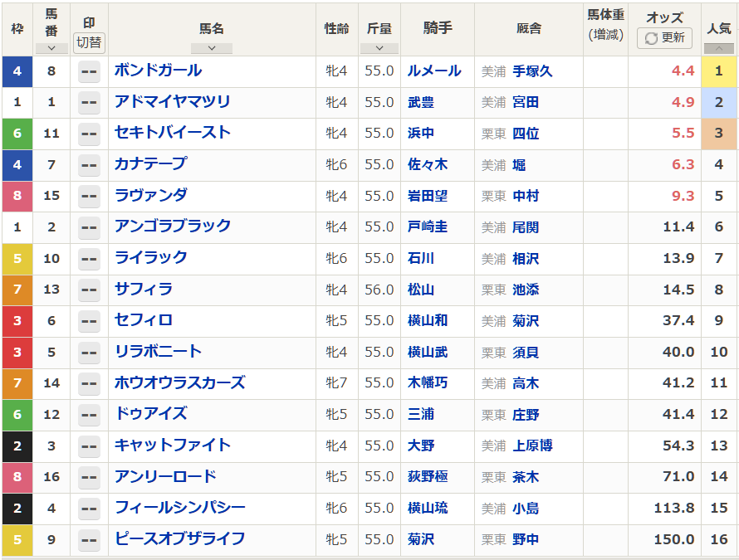Click the blue frame 4 cell of ボンドガール
The image size is (739, 560).
[17, 71]
